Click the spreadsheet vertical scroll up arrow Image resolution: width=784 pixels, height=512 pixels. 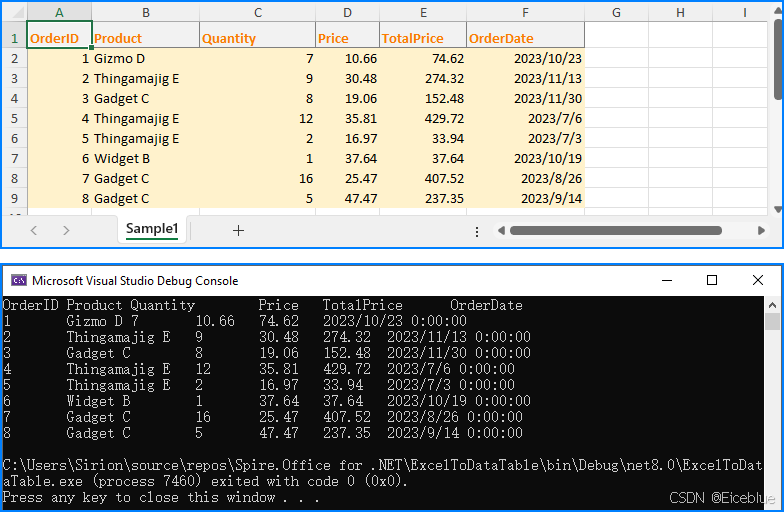(777, 10)
